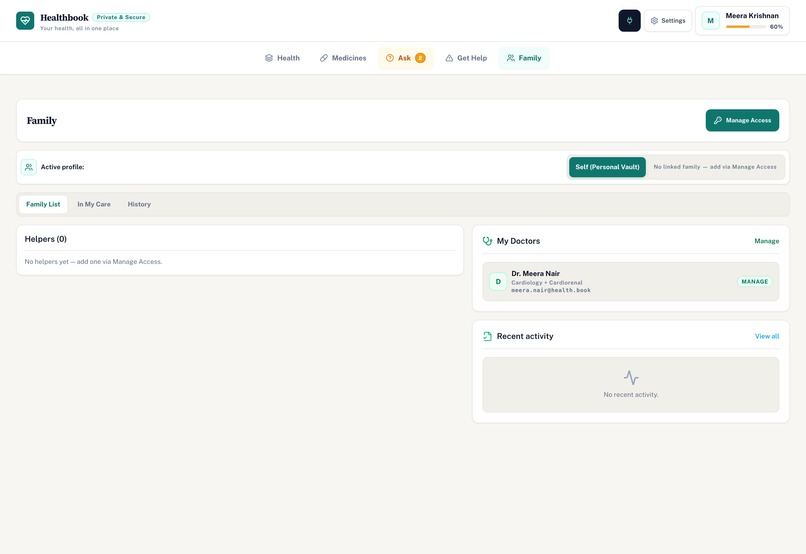The width and height of the screenshot is (806, 554).
Task: Click the green Manage Access button
Action: coord(742,120)
